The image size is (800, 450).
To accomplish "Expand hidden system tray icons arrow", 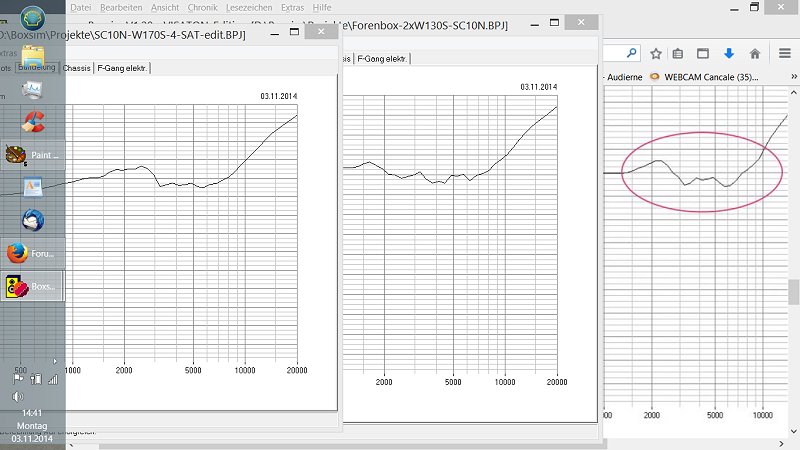I will (55, 360).
